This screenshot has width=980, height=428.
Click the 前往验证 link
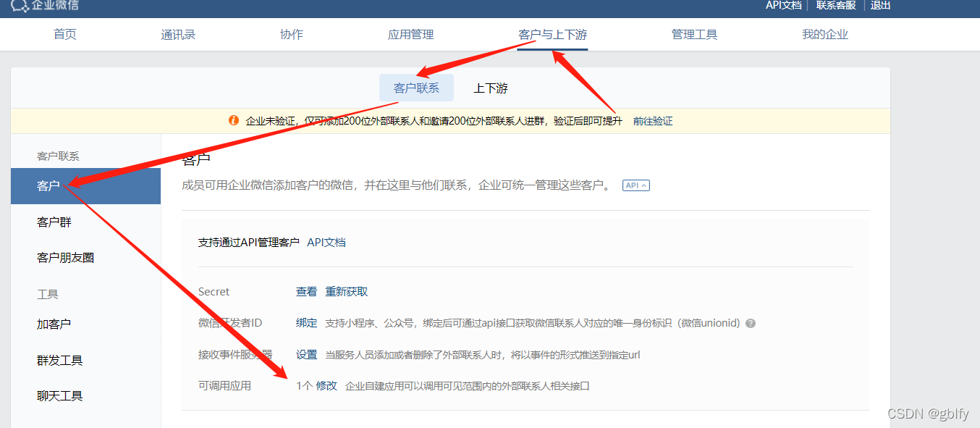(653, 121)
